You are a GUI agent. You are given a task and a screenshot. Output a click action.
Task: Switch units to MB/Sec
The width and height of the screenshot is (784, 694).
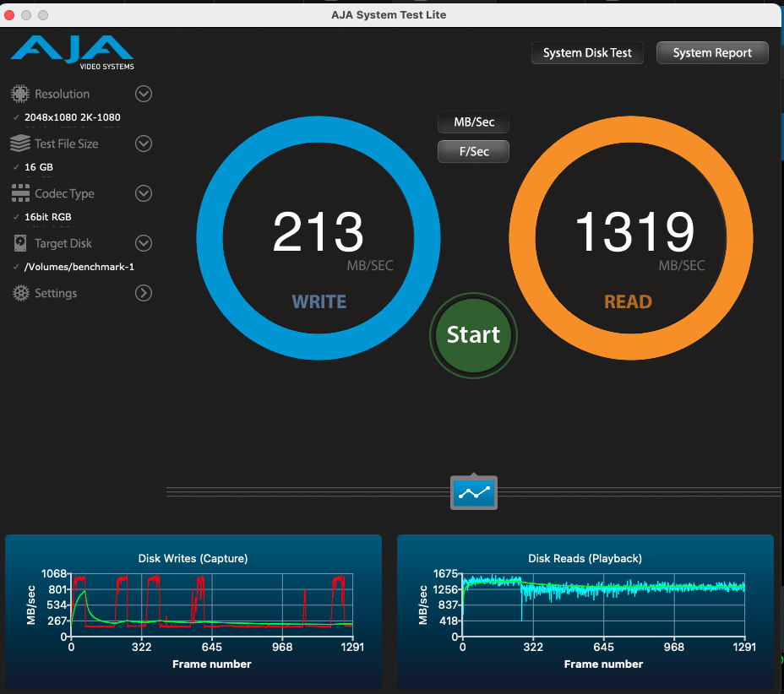pyautogui.click(x=473, y=122)
